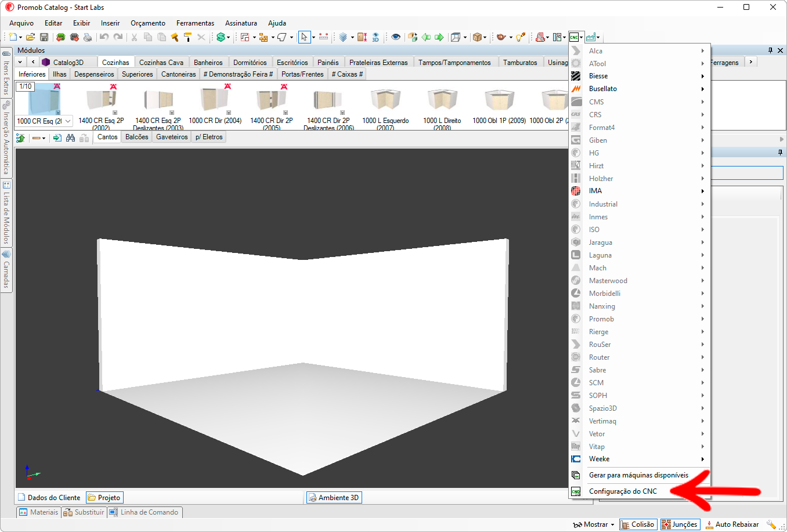The height and width of the screenshot is (532, 787).
Task: Toggle the Junções option
Action: pos(680,524)
